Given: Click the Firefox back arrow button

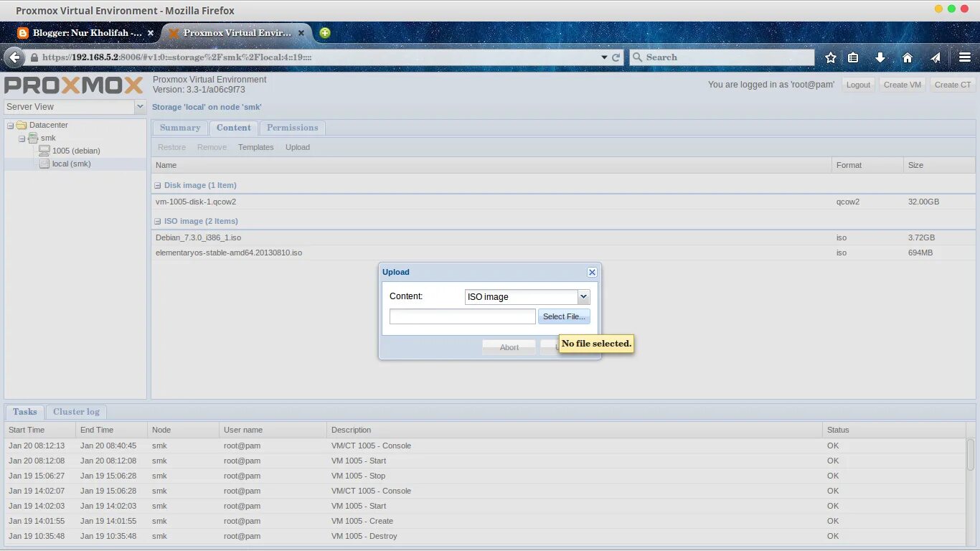Looking at the screenshot, I should click(14, 57).
